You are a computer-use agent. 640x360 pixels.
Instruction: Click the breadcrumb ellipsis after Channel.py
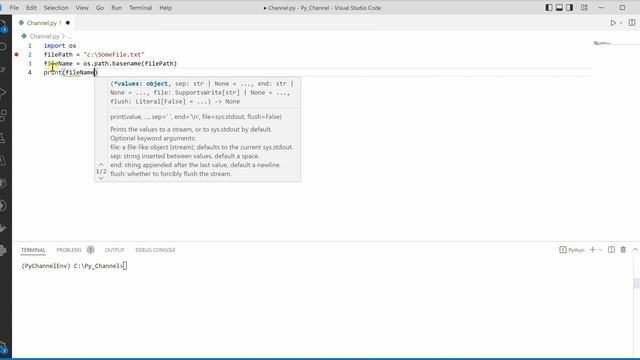(69, 36)
